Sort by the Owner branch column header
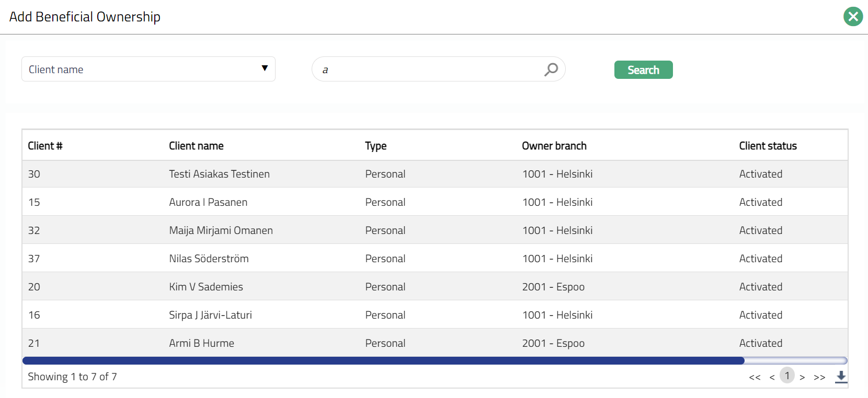Screen dimensions: 868x398 pyautogui.click(x=554, y=146)
